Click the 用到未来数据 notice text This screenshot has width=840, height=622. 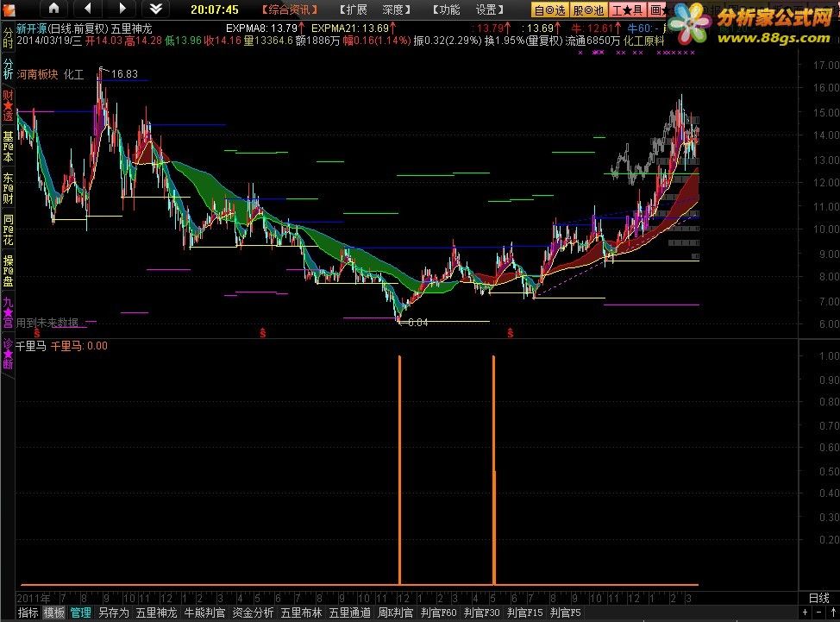[47, 323]
